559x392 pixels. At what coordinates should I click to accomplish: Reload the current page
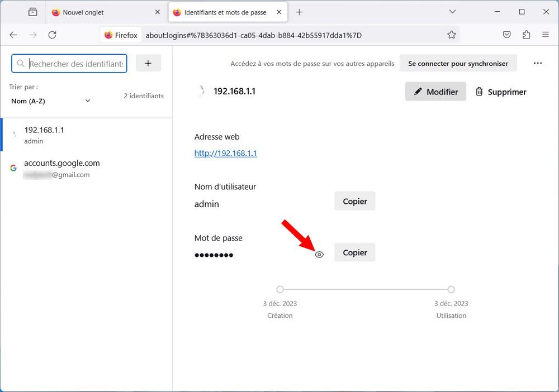click(52, 35)
